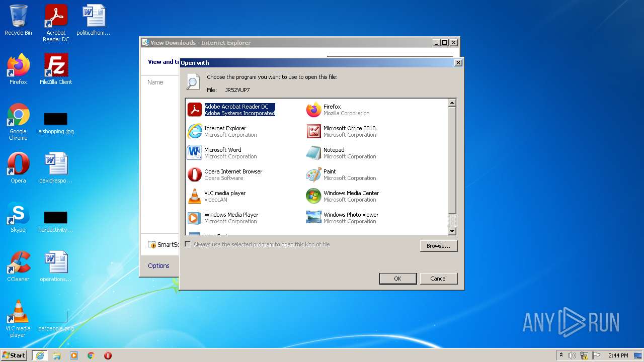
Task: Minimize the View Downloads window
Action: tap(436, 43)
